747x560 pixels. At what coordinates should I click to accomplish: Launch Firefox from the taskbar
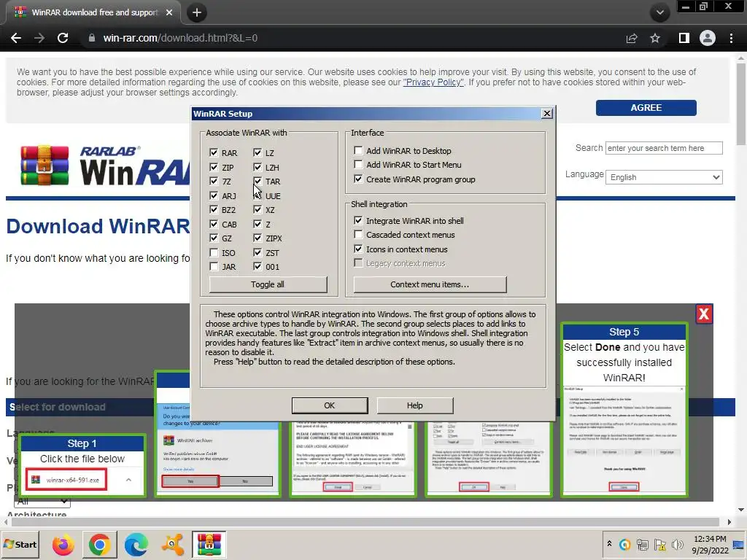(x=63, y=545)
